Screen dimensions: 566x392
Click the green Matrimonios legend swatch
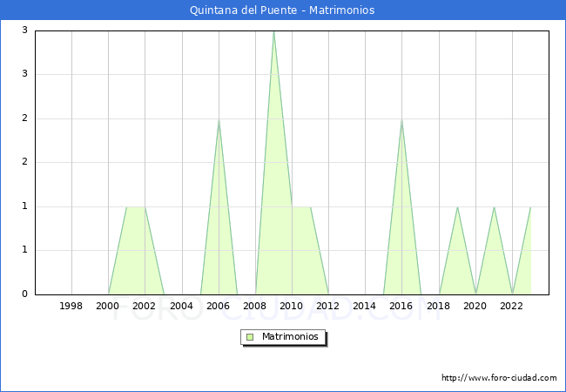click(x=250, y=336)
